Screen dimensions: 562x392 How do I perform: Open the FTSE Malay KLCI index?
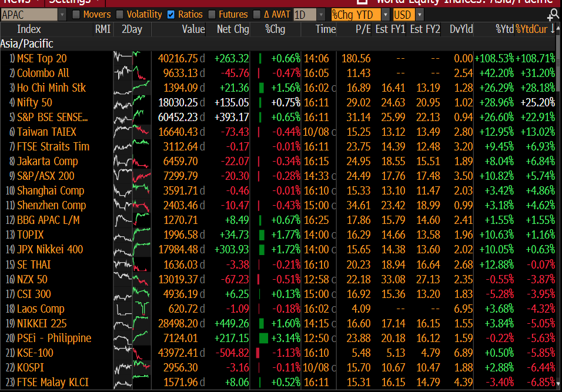pyautogui.click(x=53, y=383)
